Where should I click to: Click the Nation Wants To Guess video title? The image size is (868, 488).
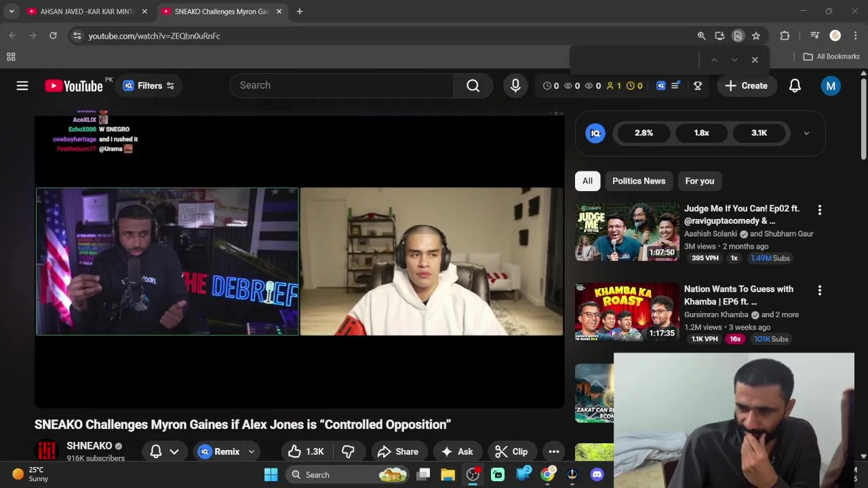[x=738, y=295]
